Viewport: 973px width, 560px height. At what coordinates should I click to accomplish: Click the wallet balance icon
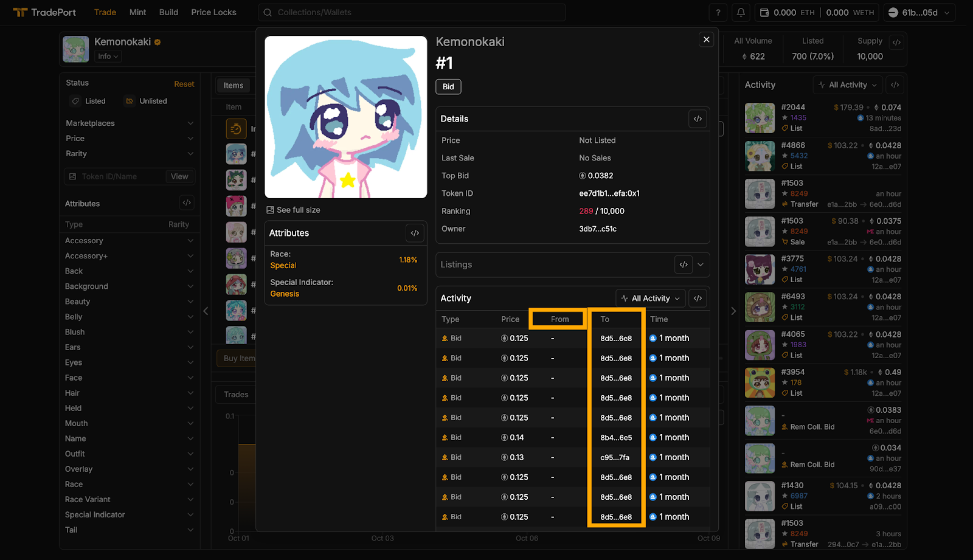[x=764, y=12]
